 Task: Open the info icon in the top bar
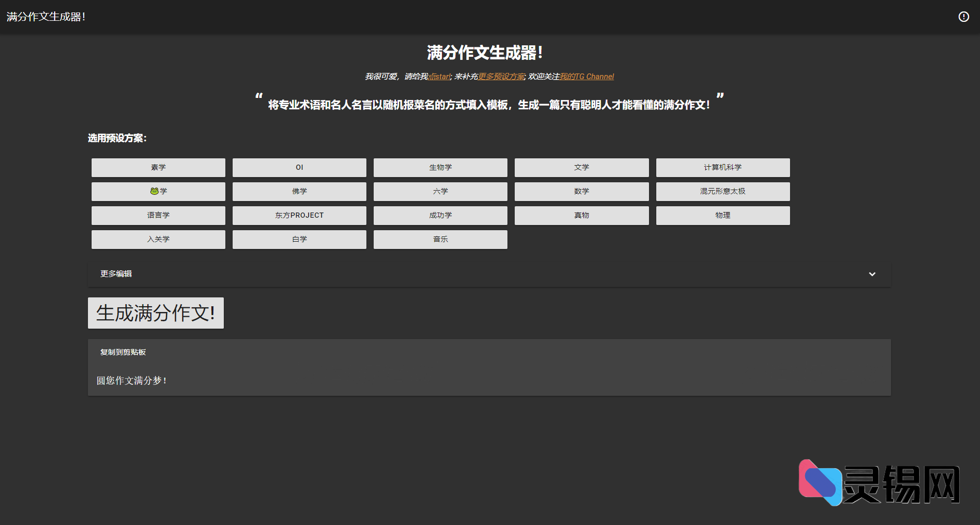(x=963, y=16)
